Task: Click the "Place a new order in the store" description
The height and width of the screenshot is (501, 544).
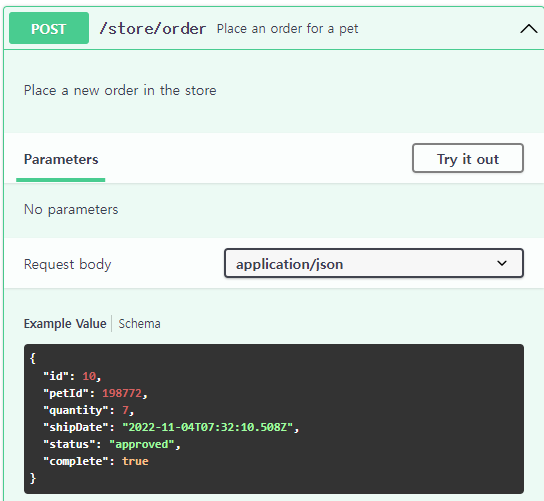Action: point(120,90)
